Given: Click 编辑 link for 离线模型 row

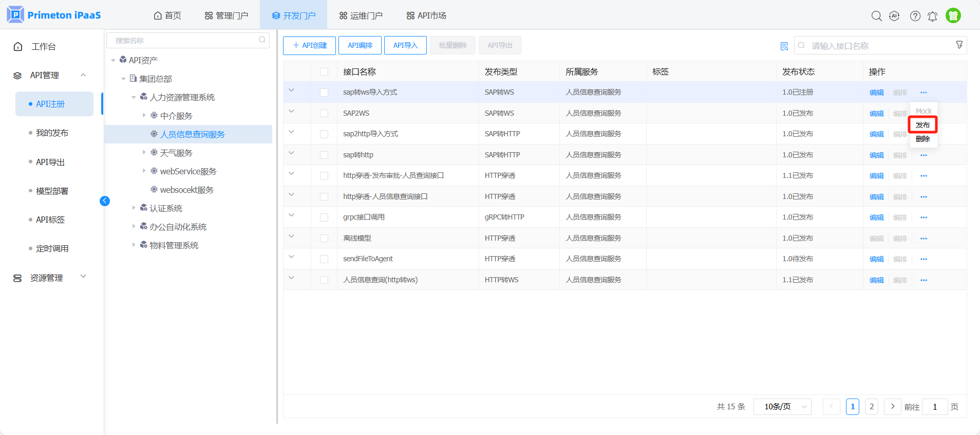Looking at the screenshot, I should [x=876, y=239].
